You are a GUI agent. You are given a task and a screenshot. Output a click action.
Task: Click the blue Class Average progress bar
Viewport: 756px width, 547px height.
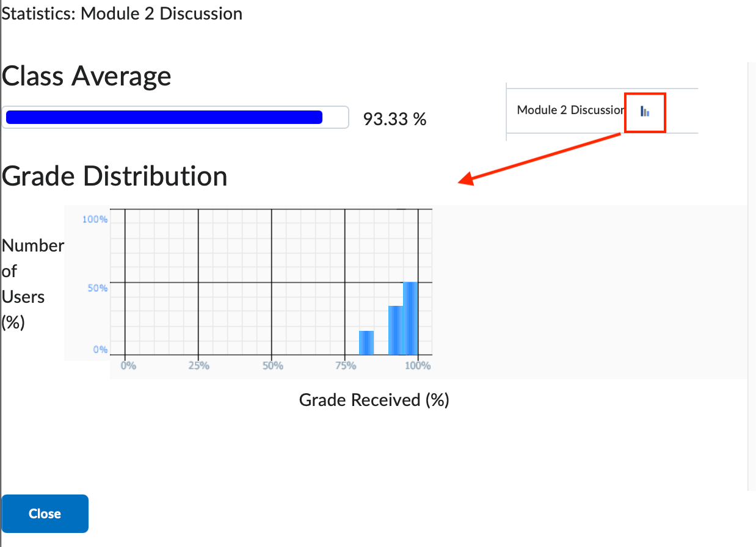(164, 117)
